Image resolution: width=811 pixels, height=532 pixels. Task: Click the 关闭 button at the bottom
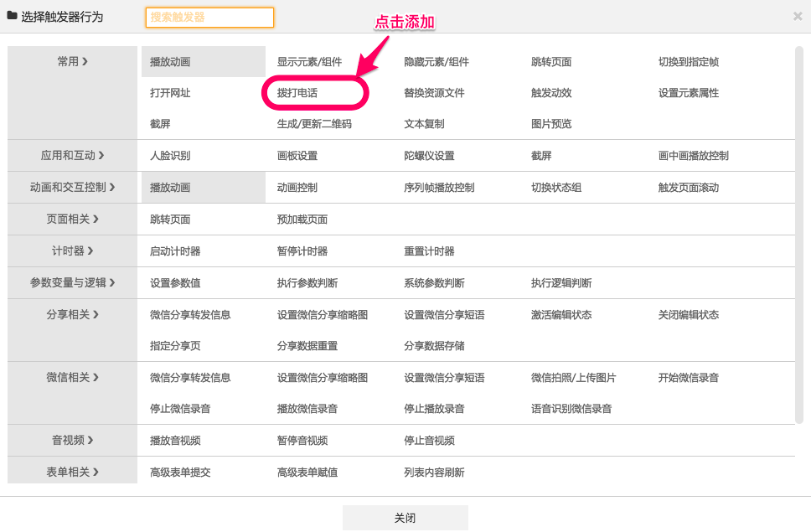(x=405, y=518)
